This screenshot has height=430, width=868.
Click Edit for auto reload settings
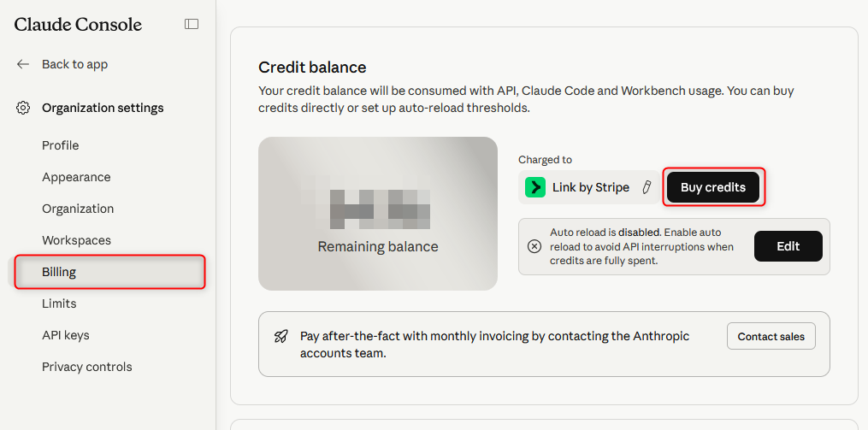[x=788, y=246]
